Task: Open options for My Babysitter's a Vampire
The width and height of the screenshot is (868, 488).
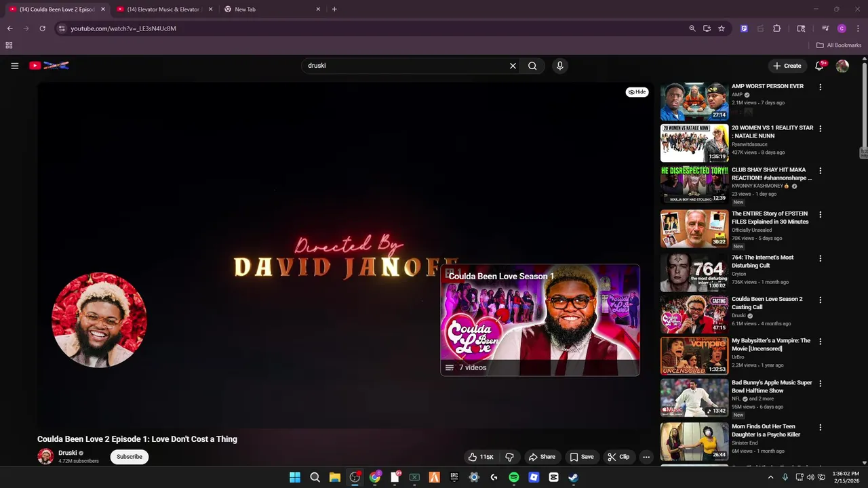Action: pyautogui.click(x=821, y=342)
